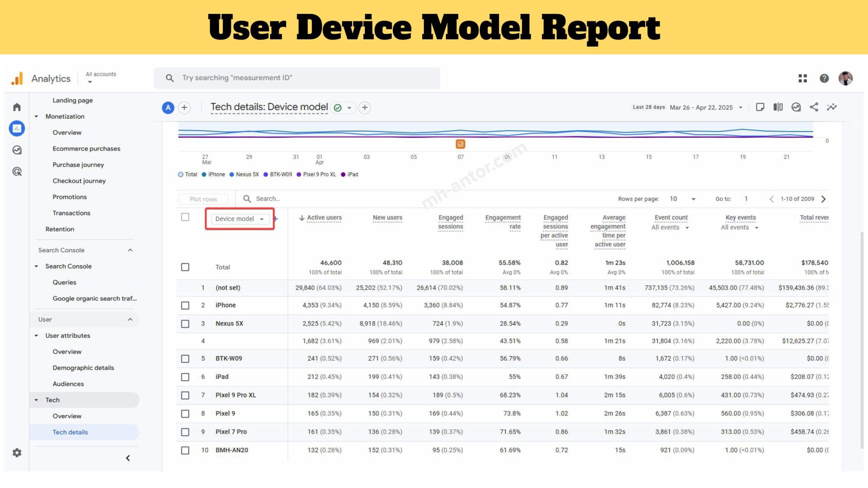The height and width of the screenshot is (488, 868).
Task: Go to next page of table rows
Action: [824, 199]
